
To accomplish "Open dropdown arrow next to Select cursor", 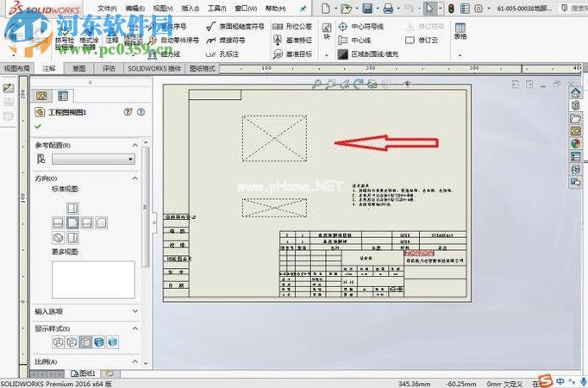I will pyautogui.click(x=440, y=9).
